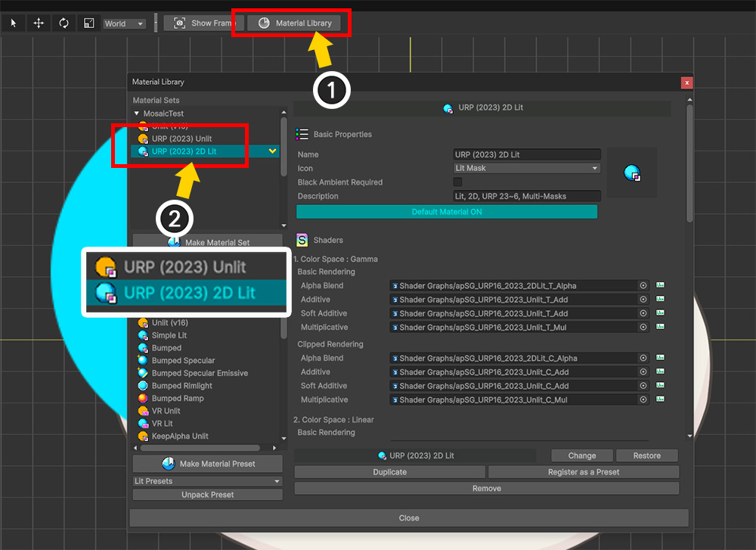
Task: Open the Icon dropdown showing Lit Mask
Action: (526, 168)
